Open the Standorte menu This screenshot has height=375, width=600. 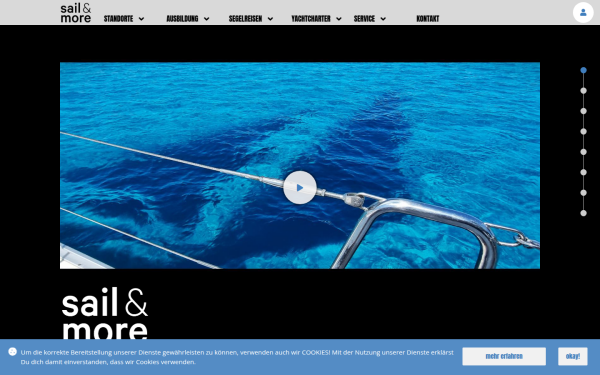click(118, 18)
